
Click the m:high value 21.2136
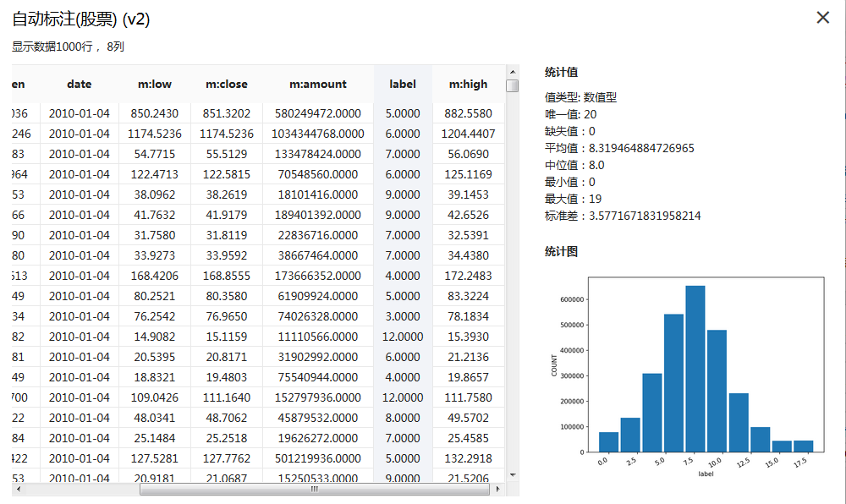[469, 358]
